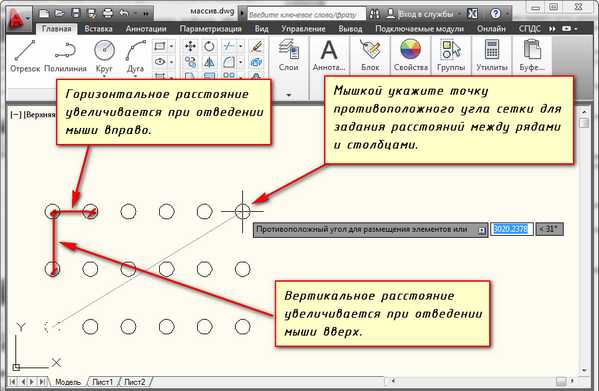The image size is (599, 391).
Task: Show more ribbon tabs after СПДС
Action: tap(552, 29)
